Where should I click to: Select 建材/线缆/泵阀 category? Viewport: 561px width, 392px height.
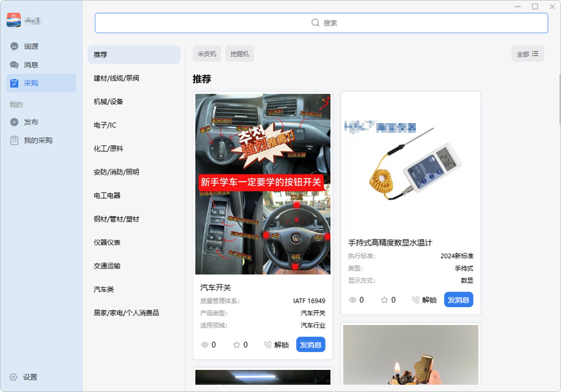(116, 78)
